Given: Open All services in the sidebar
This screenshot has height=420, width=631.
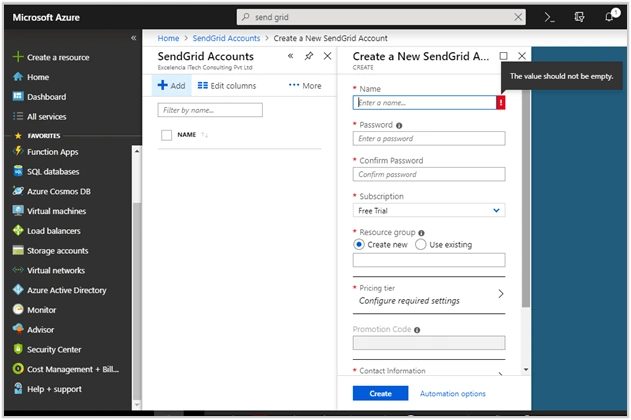Looking at the screenshot, I should 46,117.
